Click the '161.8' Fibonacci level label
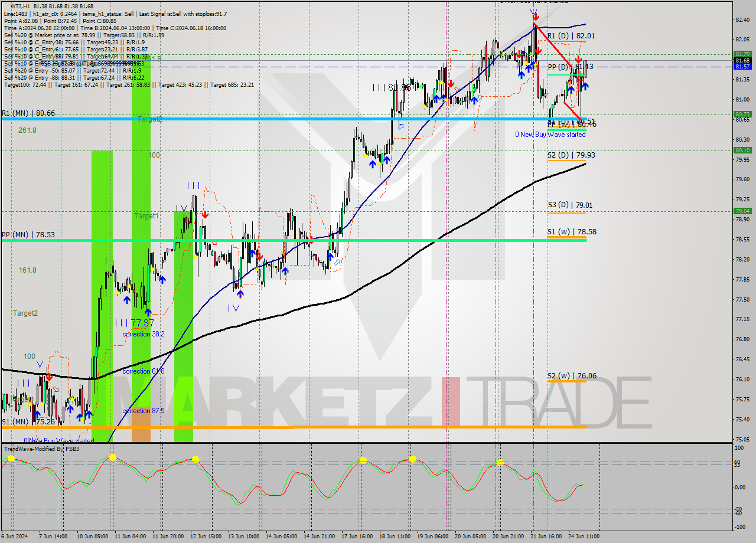 (28, 270)
